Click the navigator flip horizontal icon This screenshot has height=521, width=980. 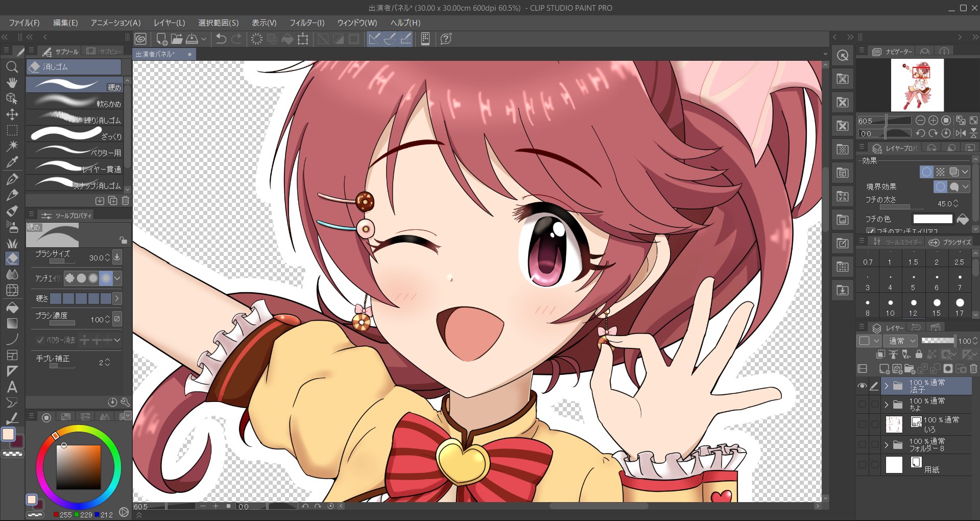(x=961, y=133)
